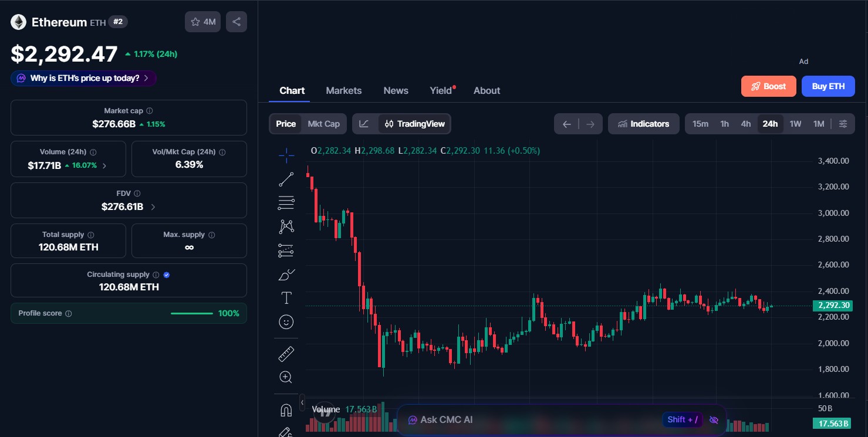Select the brush drawing tool
Image resolution: width=868 pixels, height=437 pixels.
click(286, 274)
